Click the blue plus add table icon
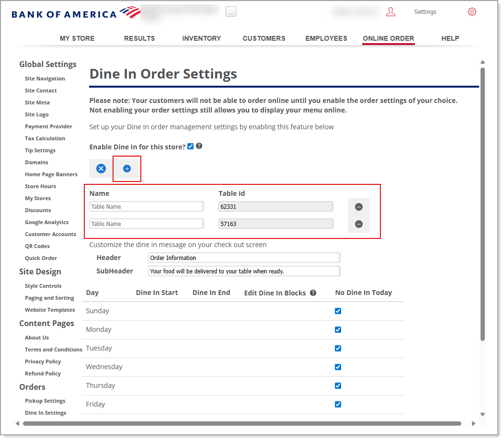 (127, 169)
